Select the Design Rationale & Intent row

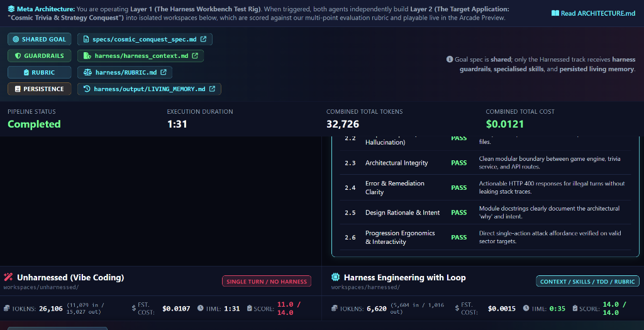click(485, 212)
